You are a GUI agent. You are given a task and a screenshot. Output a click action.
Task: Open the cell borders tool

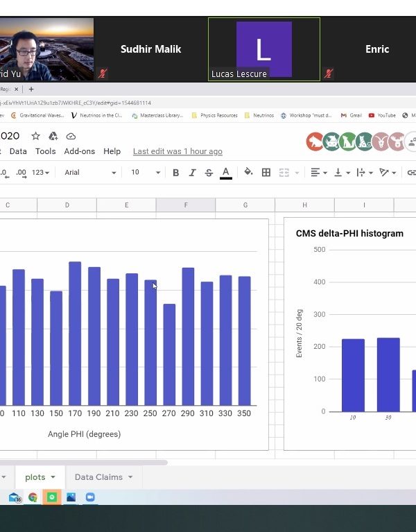click(x=266, y=173)
